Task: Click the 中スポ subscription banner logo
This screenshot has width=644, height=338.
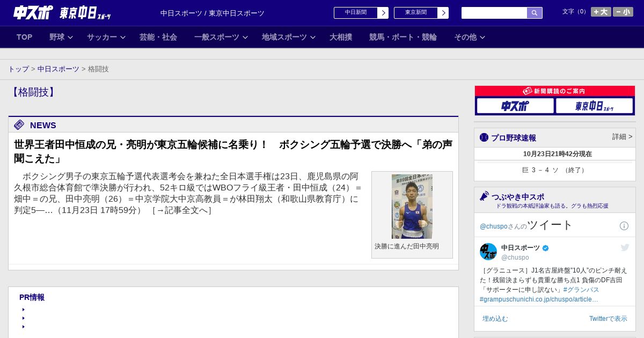Action: (515, 106)
